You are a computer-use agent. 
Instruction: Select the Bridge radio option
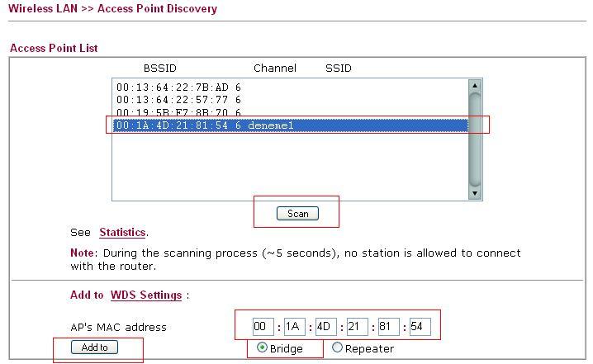(263, 347)
